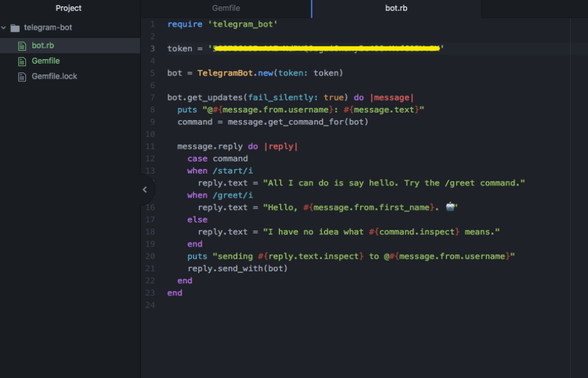Collapse the telegram-bot folder chevron

pyautogui.click(x=4, y=28)
